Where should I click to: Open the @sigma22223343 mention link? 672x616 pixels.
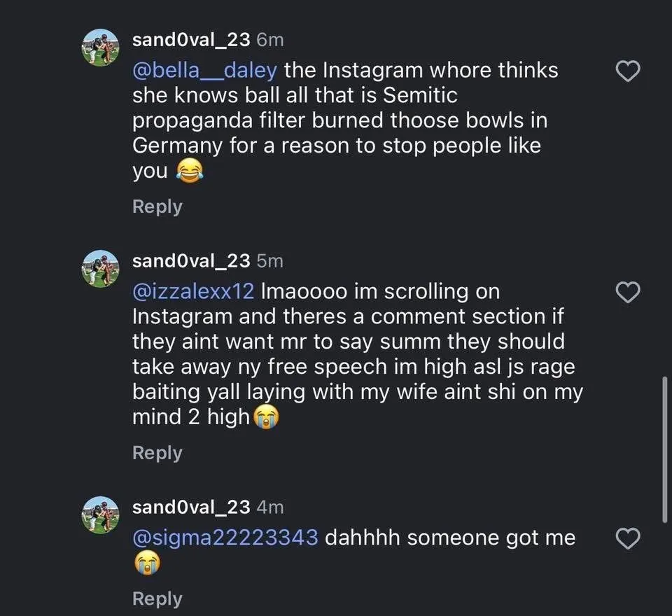point(225,538)
